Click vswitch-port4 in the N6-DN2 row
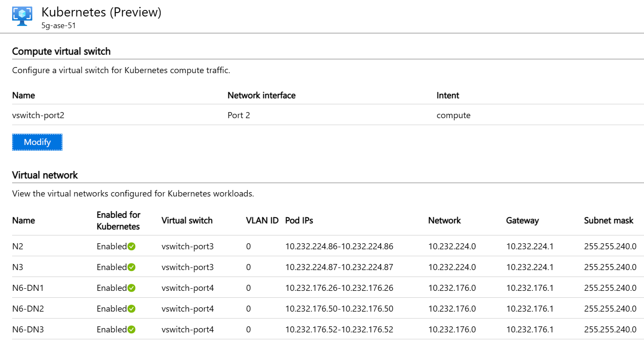This screenshot has width=644, height=351. (x=187, y=309)
